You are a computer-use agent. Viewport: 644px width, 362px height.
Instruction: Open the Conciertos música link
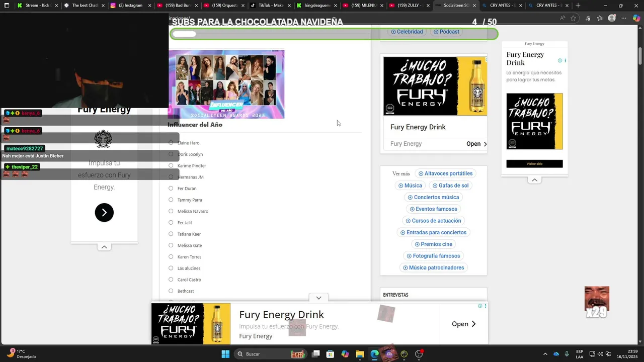click(x=433, y=197)
